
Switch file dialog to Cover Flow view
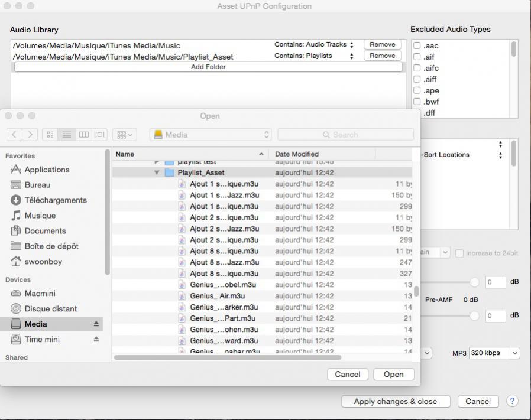99,135
